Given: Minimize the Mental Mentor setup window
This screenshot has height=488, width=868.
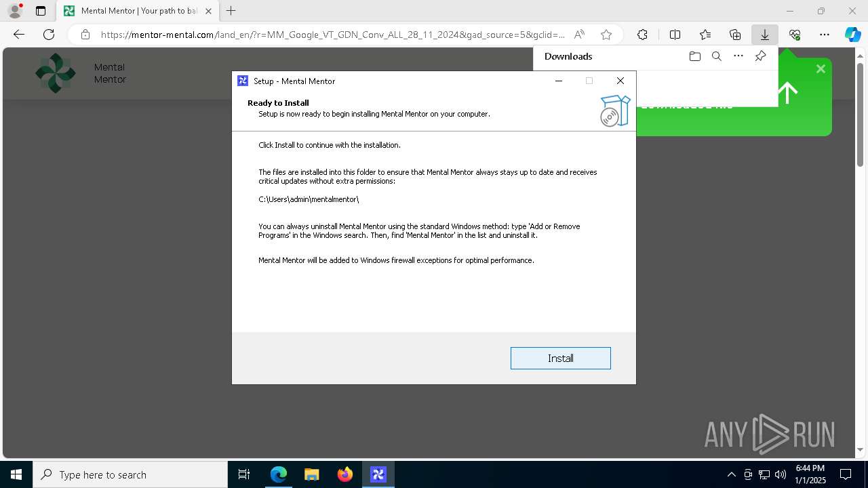Looking at the screenshot, I should [x=559, y=81].
